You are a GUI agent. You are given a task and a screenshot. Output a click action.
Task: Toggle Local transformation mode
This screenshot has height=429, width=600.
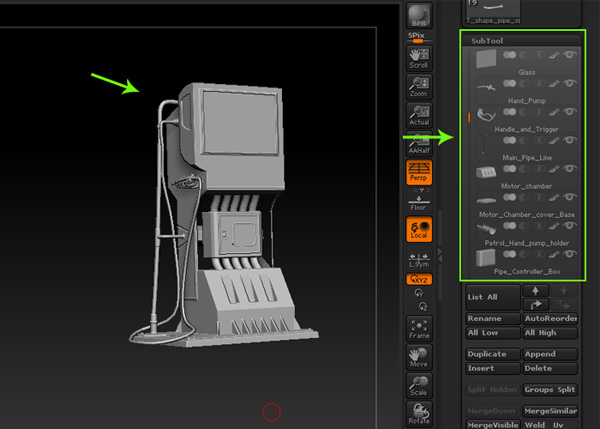click(x=418, y=230)
